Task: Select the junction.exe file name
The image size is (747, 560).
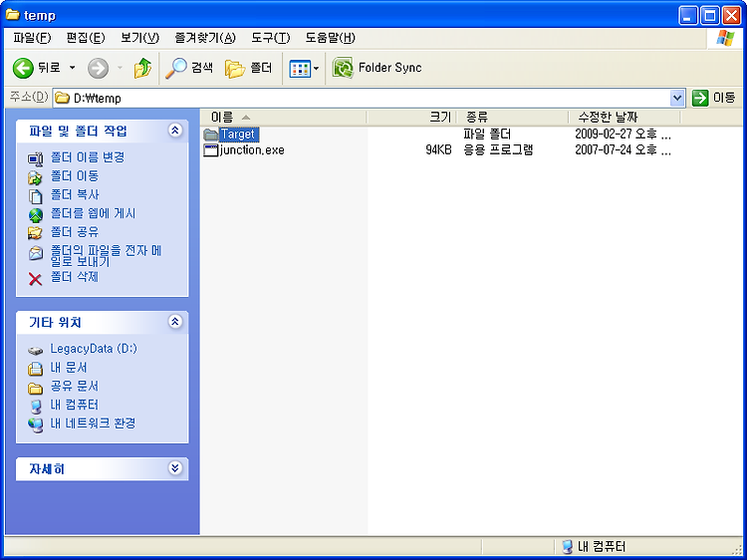Action: pyautogui.click(x=252, y=150)
